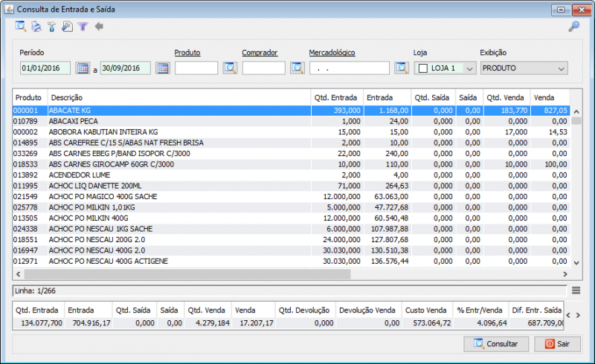Click the table's Qtd. Venda column header
The image size is (595, 364).
click(506, 97)
